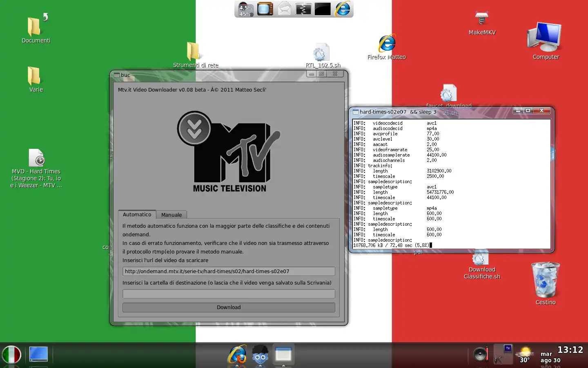Open Internet Explorer icon in top dock
588x368 pixels.
coord(343,9)
